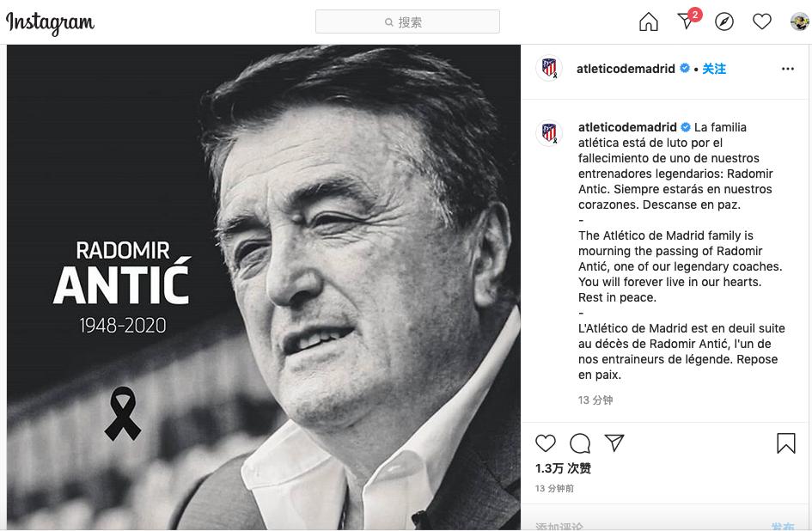Viewport: 812px width, 531px height.
Task: Open your profile avatar menu
Action: point(797,20)
